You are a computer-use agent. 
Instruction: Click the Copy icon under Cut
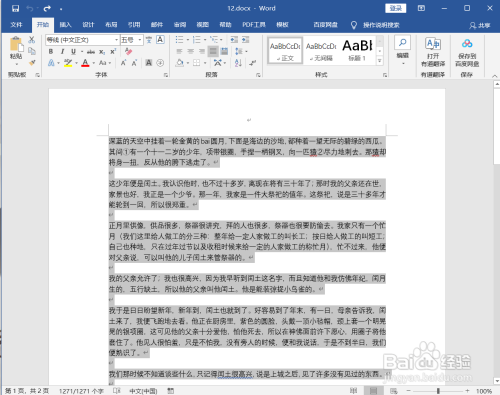(x=32, y=51)
